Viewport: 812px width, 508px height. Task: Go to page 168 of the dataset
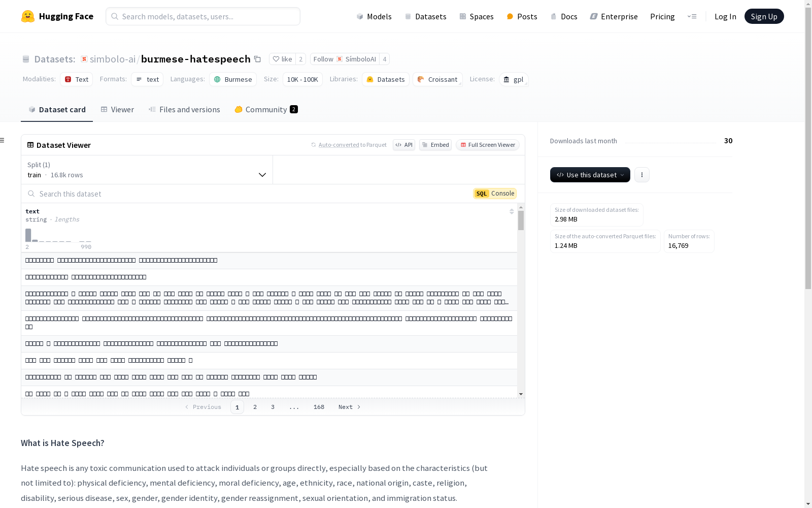[x=319, y=407]
